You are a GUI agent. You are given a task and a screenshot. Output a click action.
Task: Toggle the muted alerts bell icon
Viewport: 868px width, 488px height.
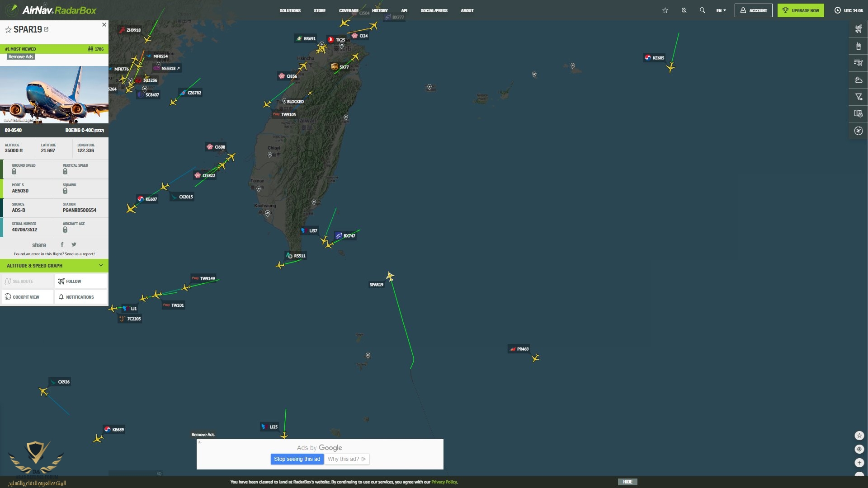click(684, 10)
